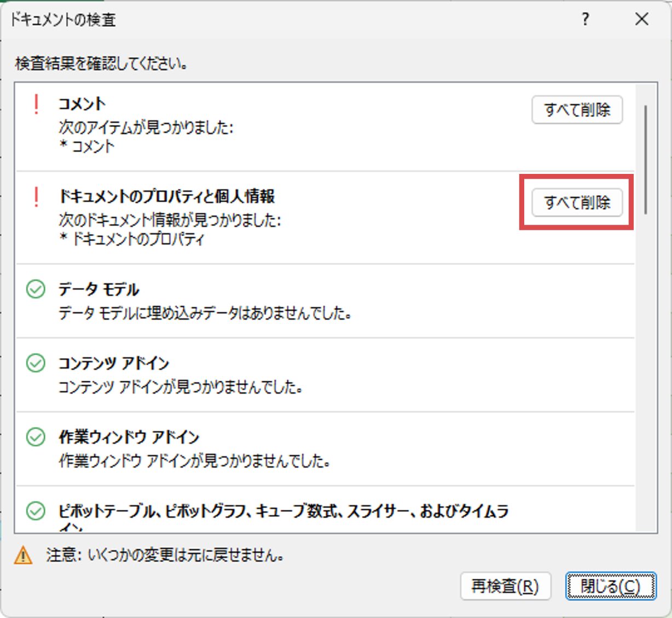Click the 閉じる(C) button
The height and width of the screenshot is (618, 672).
click(610, 586)
